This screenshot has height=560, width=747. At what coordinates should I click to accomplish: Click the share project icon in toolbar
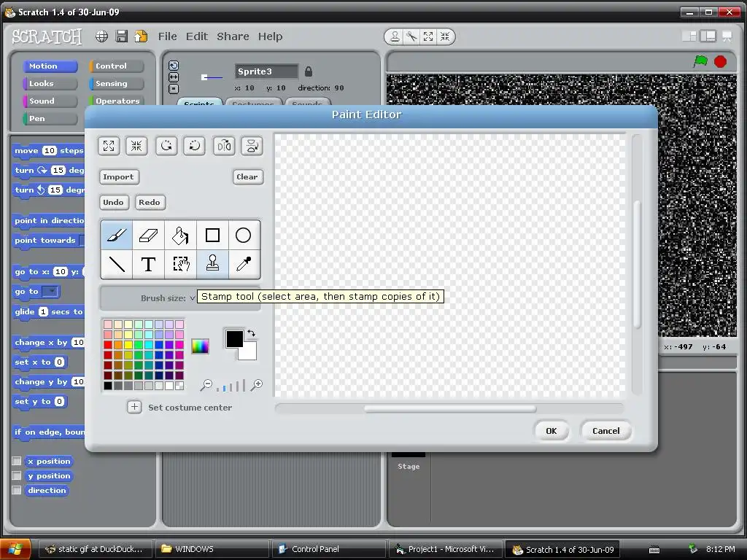tap(141, 36)
